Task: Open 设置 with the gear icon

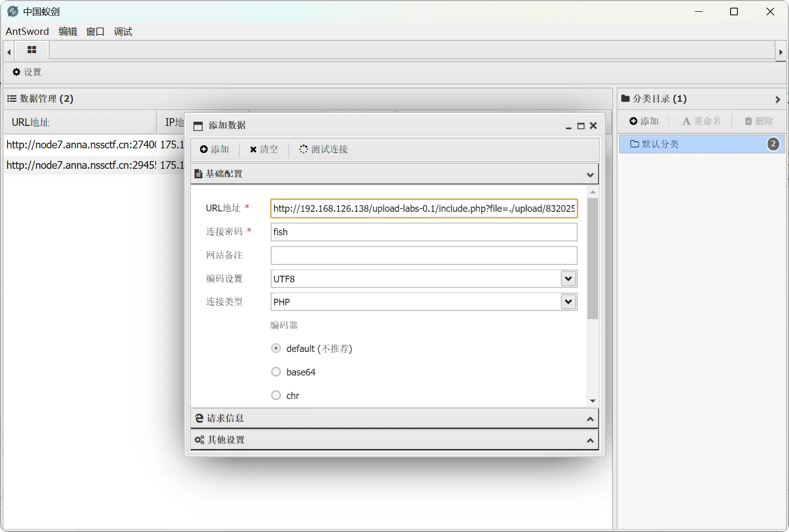Action: tap(27, 72)
